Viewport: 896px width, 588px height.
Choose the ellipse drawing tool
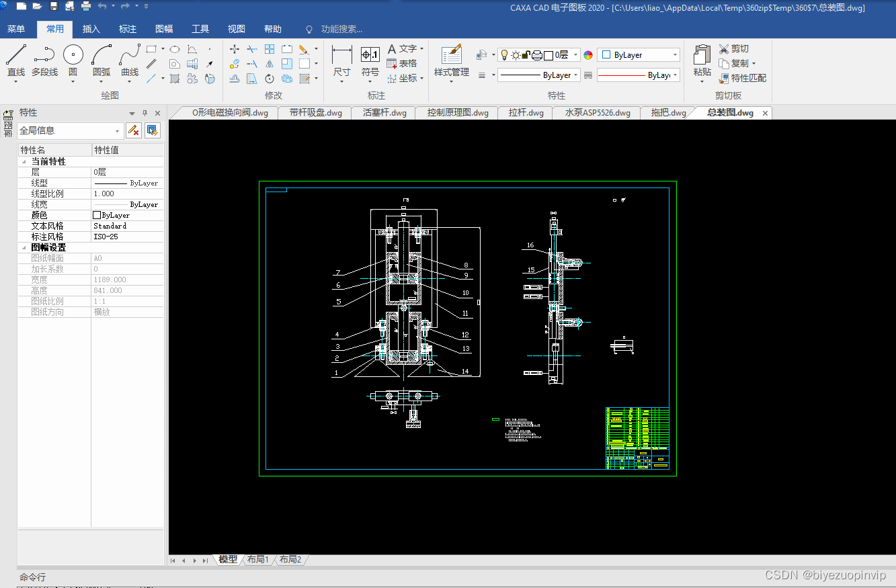pos(174,49)
